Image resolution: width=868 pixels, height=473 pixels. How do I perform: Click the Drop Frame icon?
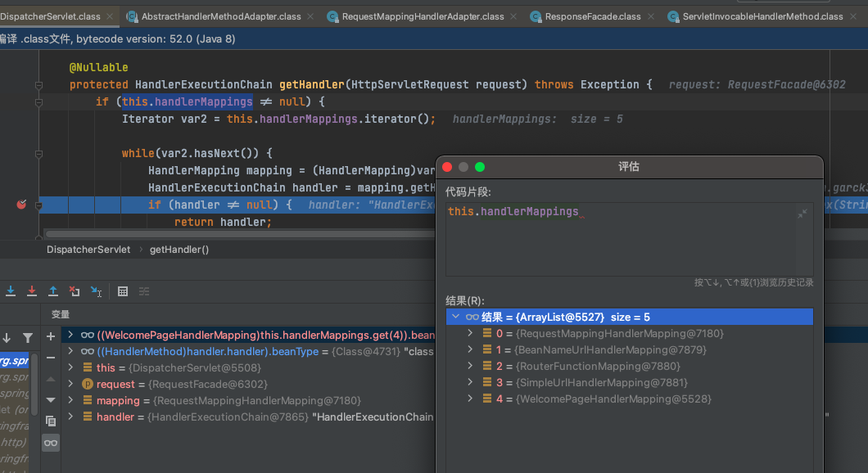click(75, 291)
